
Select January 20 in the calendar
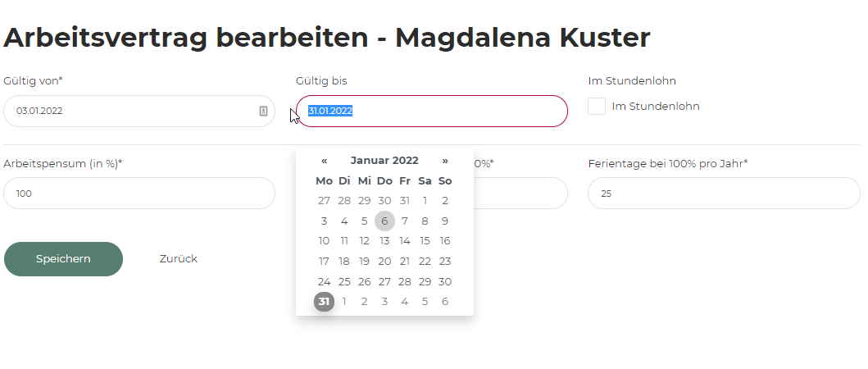(x=384, y=261)
